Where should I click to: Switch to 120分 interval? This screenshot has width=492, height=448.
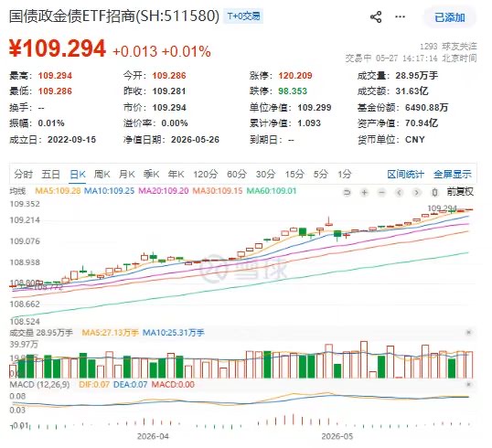(x=205, y=174)
